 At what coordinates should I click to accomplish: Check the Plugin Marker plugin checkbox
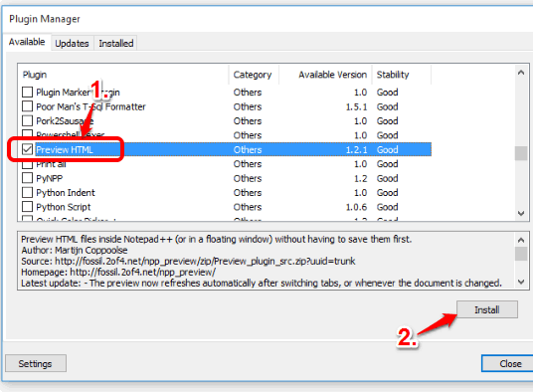tap(27, 92)
